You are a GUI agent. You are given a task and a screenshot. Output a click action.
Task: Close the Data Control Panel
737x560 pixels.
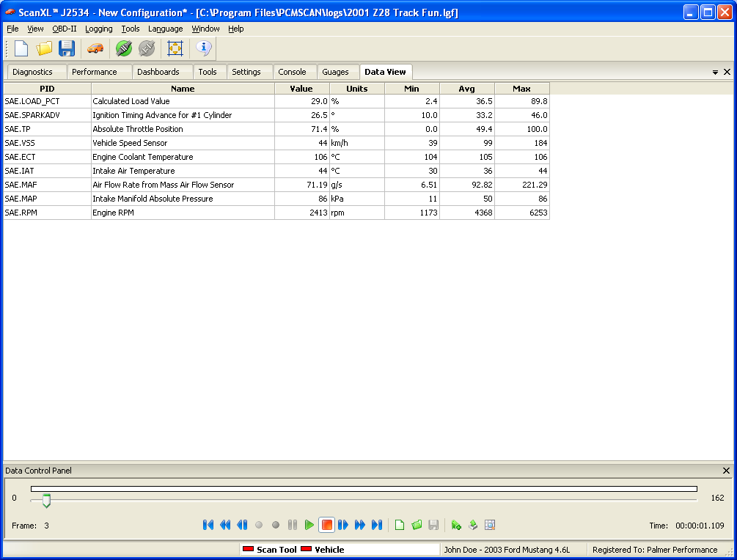pos(726,471)
